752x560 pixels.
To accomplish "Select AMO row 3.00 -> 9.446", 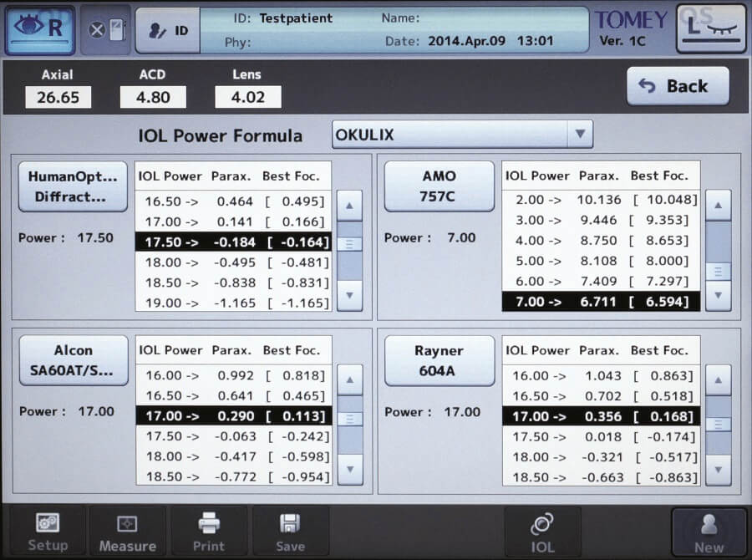I will click(x=601, y=221).
